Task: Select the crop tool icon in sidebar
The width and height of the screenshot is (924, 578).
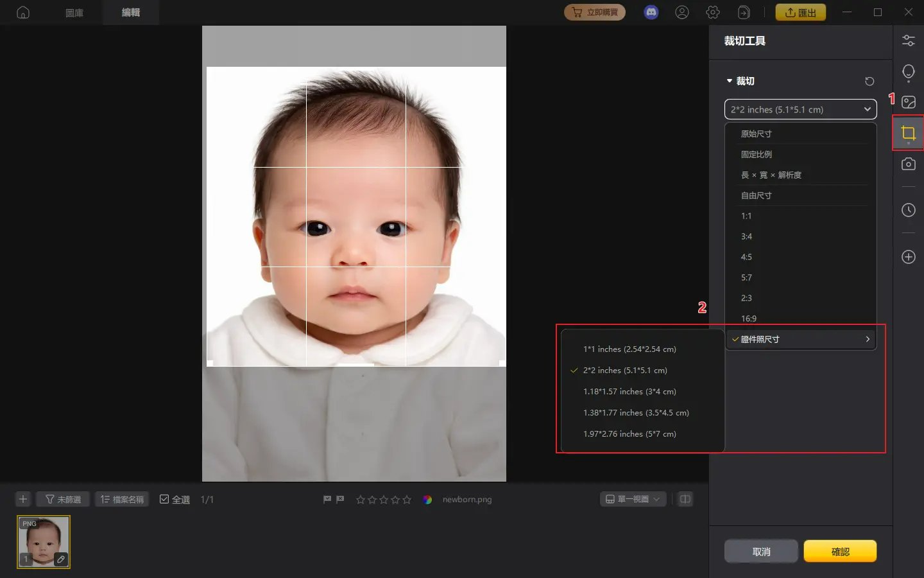Action: pos(908,133)
